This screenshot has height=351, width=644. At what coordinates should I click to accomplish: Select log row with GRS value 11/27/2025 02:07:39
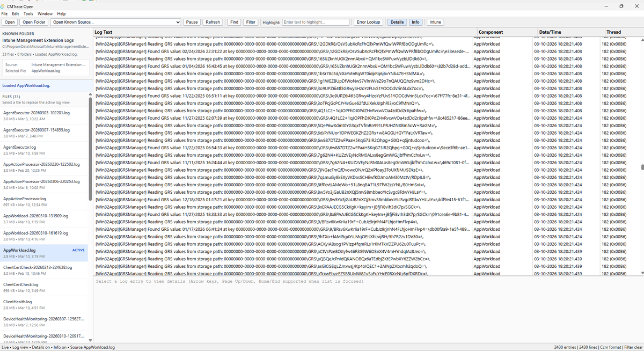[367, 118]
